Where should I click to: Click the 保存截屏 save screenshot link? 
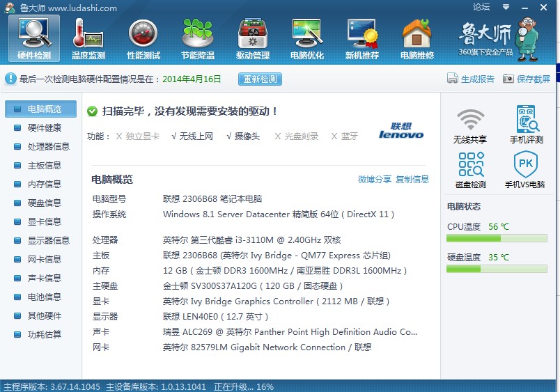tap(534, 79)
